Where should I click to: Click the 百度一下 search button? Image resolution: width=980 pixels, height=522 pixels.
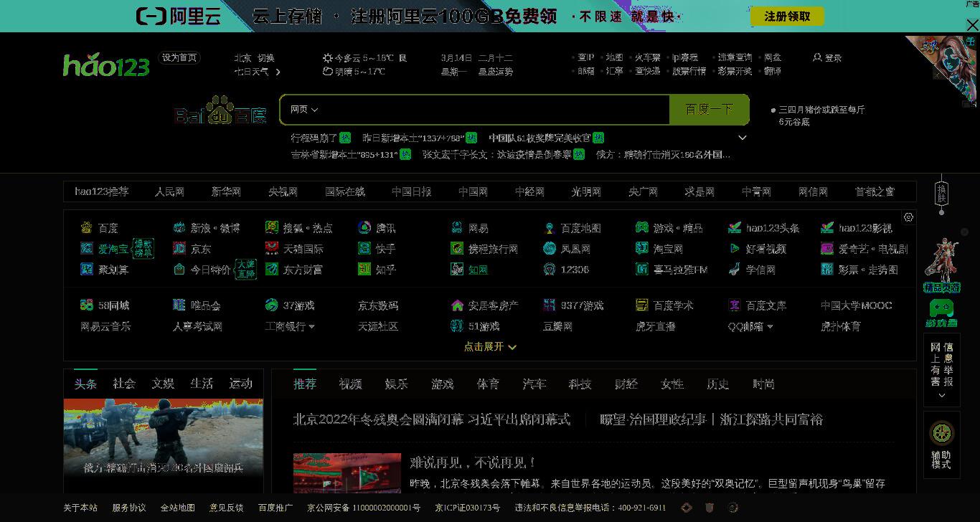click(x=709, y=110)
